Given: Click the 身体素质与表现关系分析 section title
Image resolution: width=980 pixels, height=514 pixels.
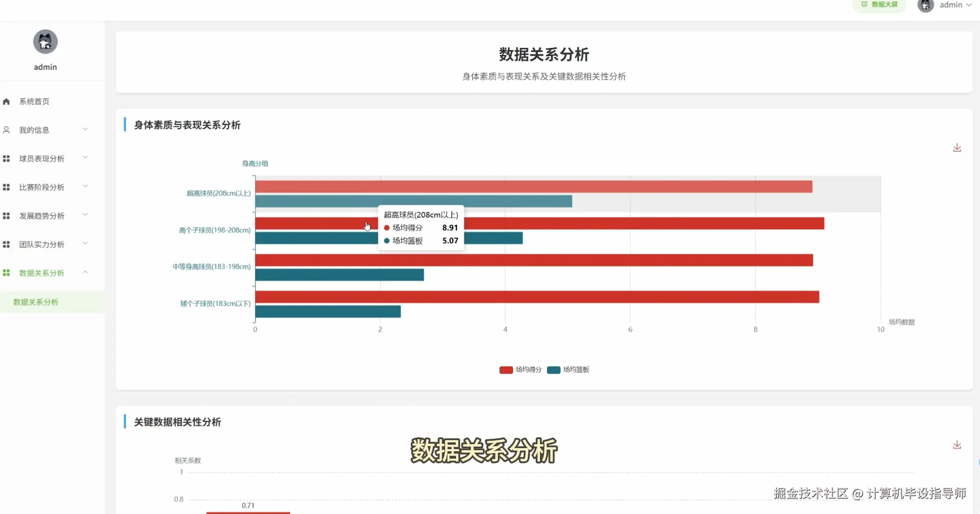Looking at the screenshot, I should click(187, 125).
